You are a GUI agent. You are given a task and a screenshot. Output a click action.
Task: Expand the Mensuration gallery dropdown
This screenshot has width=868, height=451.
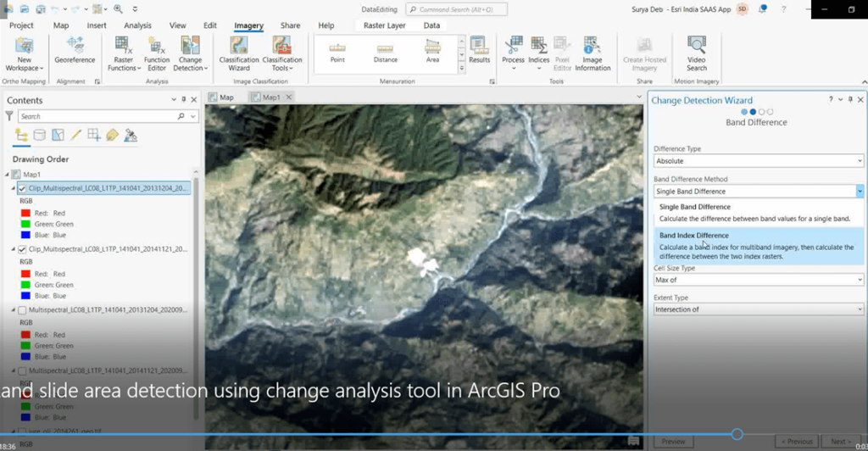(x=461, y=68)
